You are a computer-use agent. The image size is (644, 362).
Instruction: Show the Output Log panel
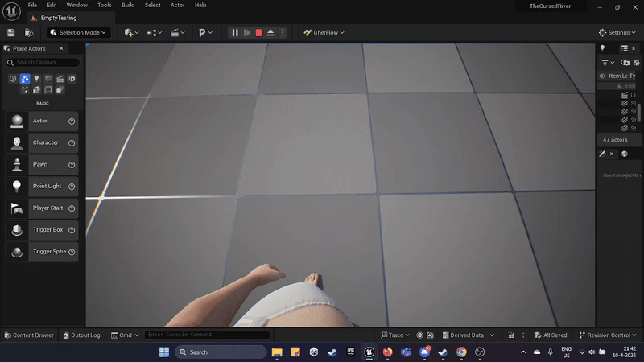click(81, 335)
